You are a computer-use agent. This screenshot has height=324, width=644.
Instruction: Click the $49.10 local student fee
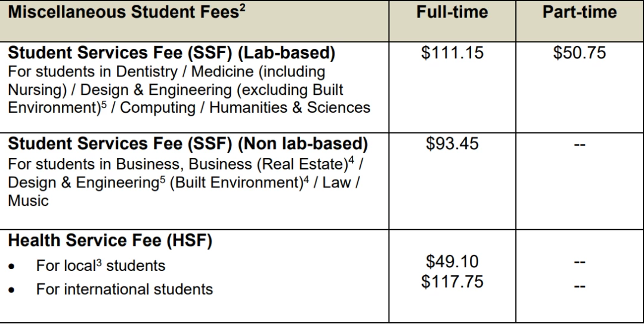[452, 261]
